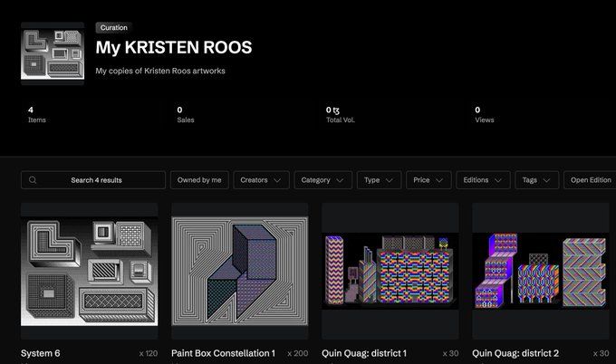
Task: Click the 4 Items stat
Action: point(36,115)
